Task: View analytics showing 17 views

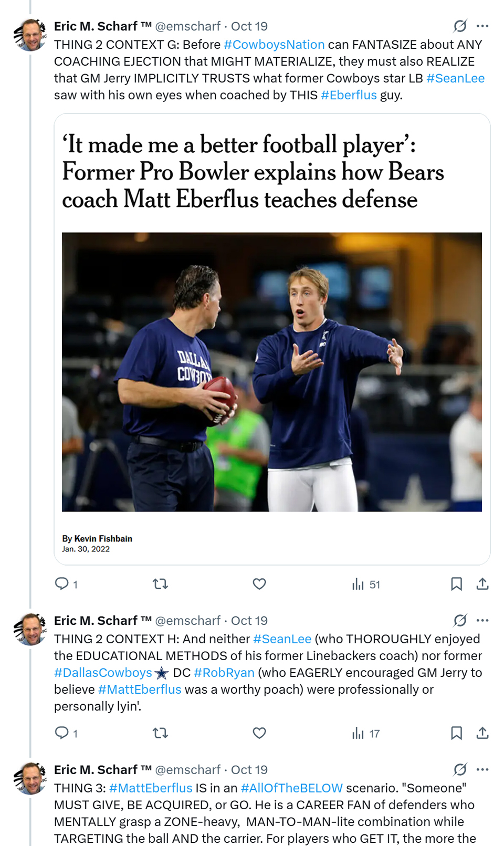Action: tap(366, 733)
